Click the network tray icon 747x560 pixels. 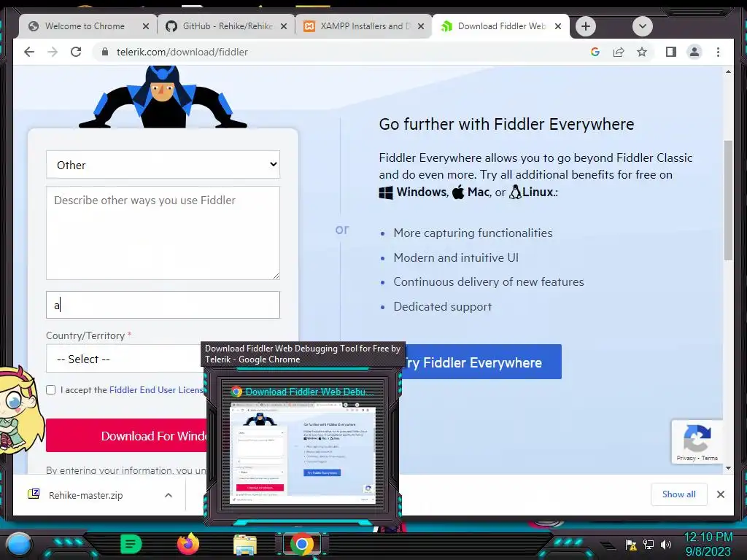point(649,545)
